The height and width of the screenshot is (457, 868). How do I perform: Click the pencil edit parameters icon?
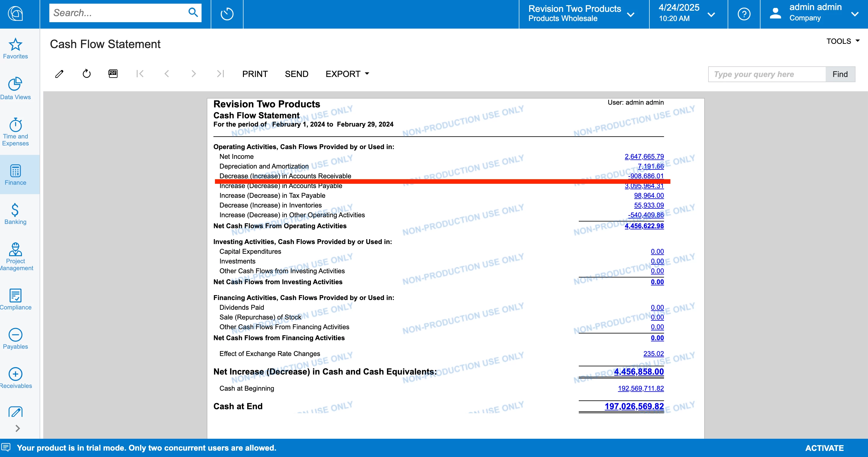pyautogui.click(x=59, y=74)
